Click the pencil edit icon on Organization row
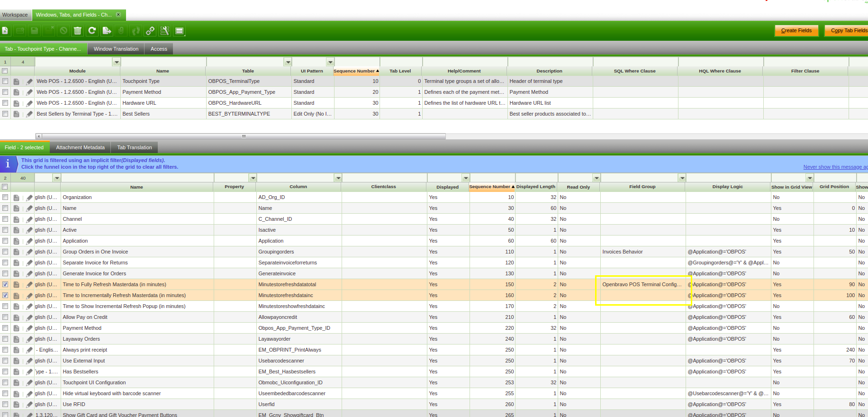 [29, 198]
